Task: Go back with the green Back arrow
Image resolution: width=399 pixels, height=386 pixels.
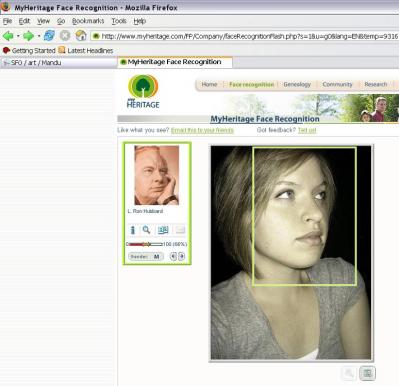Action: [x=8, y=36]
